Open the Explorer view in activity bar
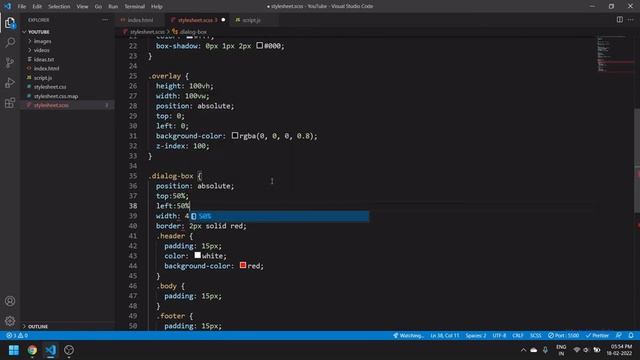 click(x=10, y=23)
